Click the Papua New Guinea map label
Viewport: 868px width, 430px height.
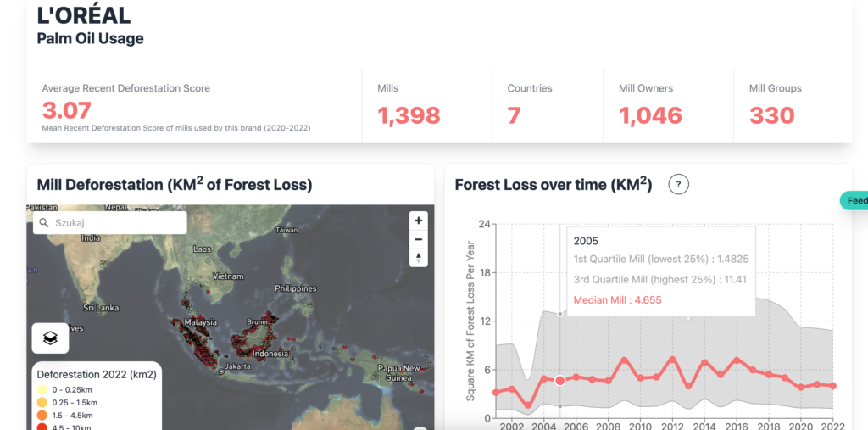(x=399, y=372)
